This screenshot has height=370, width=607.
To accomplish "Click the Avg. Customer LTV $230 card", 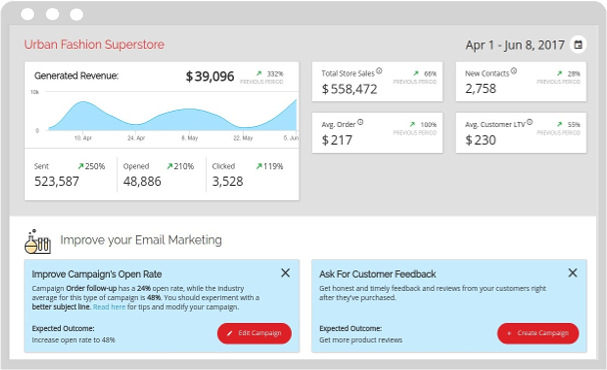I will pos(521,133).
